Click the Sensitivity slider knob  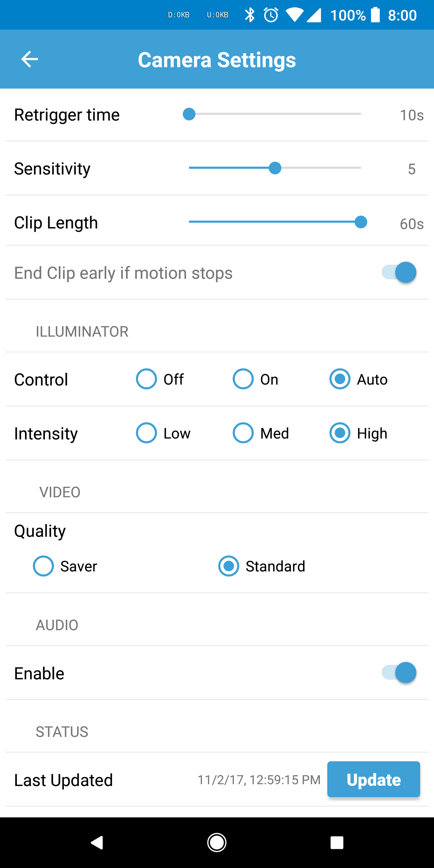275,168
